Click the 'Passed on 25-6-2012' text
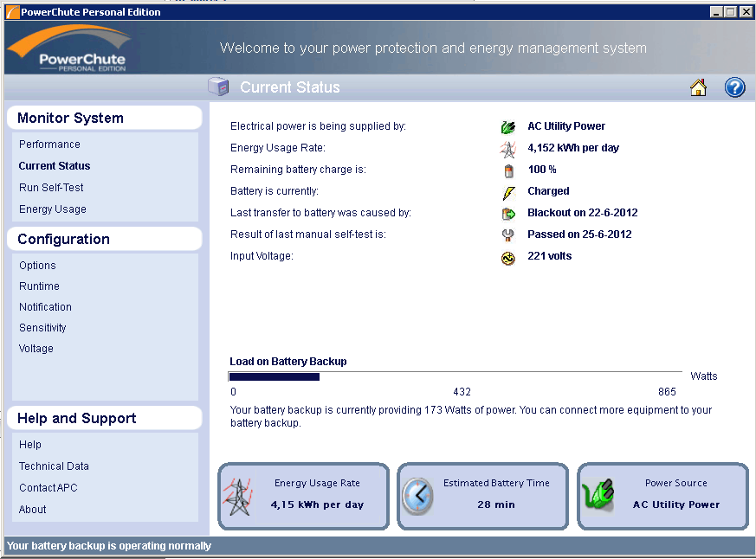756x559 pixels. pyautogui.click(x=579, y=235)
